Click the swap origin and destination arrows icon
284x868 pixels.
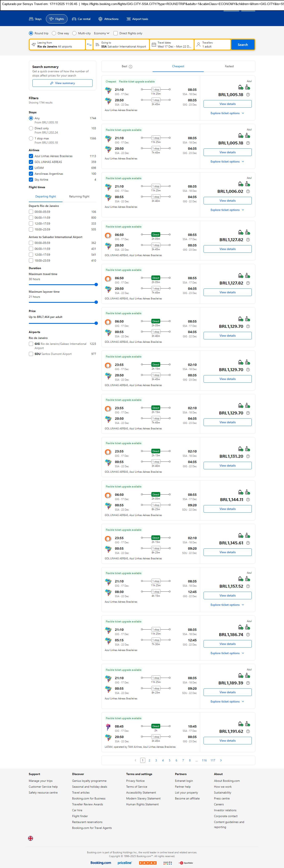(x=89, y=45)
